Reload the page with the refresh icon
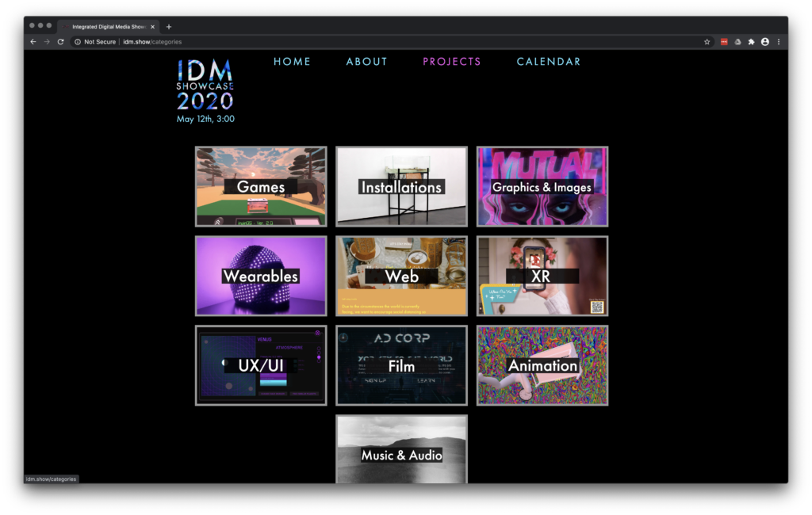The width and height of the screenshot is (812, 515). pos(60,42)
